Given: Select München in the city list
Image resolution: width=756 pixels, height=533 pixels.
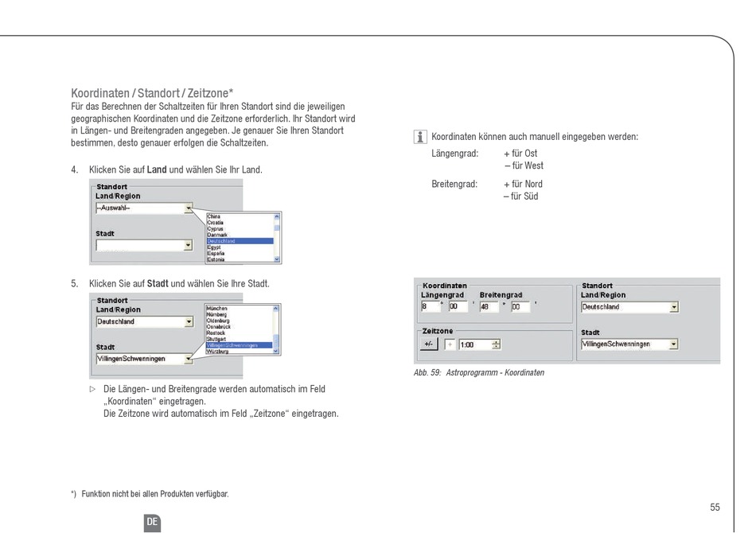Looking at the screenshot, I should point(216,309).
